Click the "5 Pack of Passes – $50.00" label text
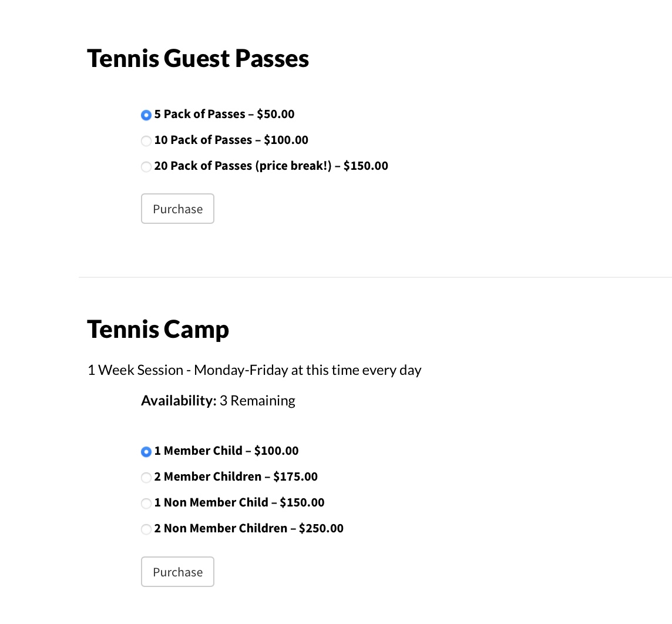Viewport: 672px width, 624px height. click(224, 114)
